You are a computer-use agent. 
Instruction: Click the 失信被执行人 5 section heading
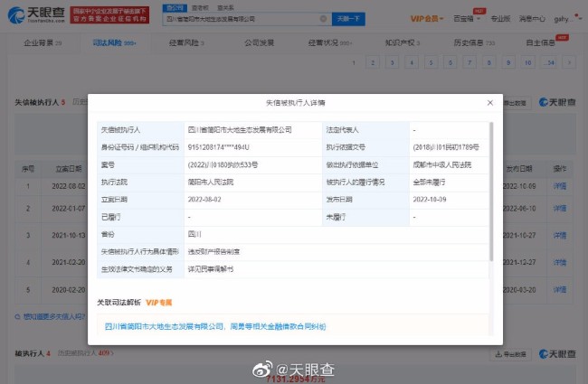point(40,102)
